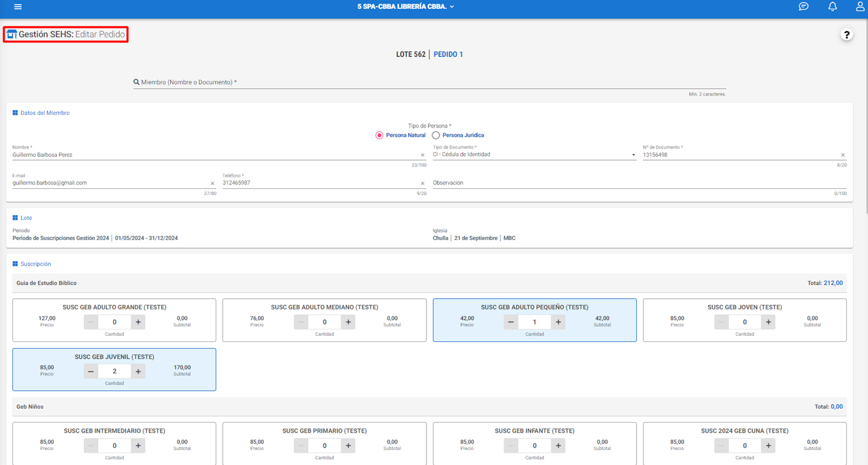The image size is (868, 465).
Task: Click the Gestión SEHS store icon
Action: pos(12,34)
